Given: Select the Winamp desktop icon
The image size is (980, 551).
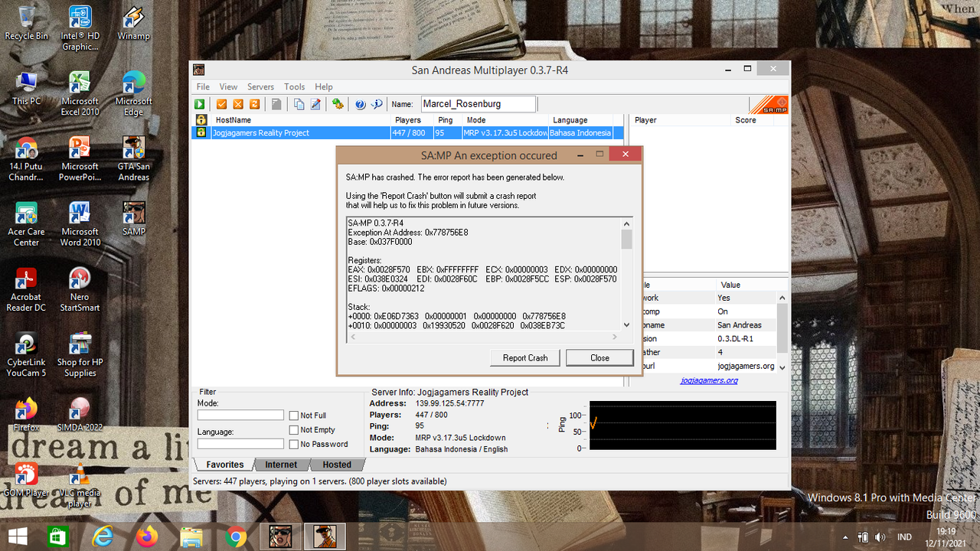Looking at the screenshot, I should (133, 24).
